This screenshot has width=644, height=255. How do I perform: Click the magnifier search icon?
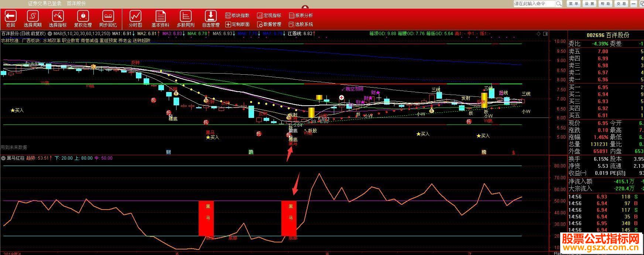(559, 3)
